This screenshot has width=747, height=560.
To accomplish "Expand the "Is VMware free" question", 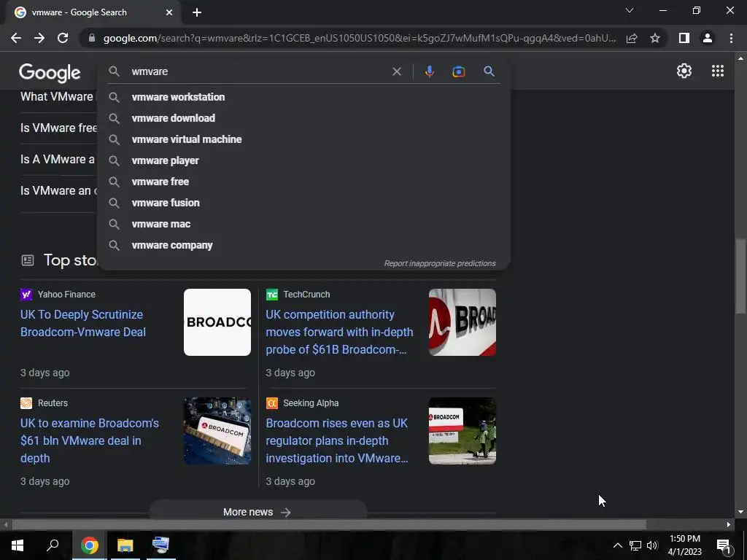I will pyautogui.click(x=58, y=128).
